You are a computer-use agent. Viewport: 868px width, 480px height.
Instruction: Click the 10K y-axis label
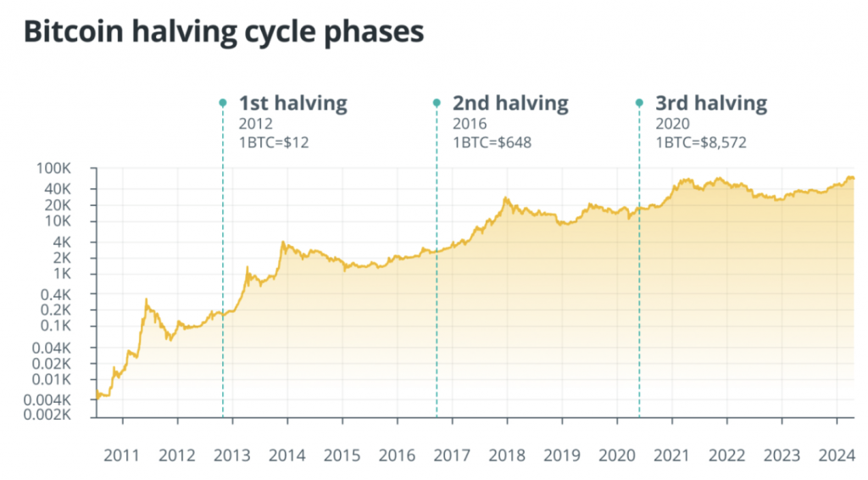pos(58,221)
